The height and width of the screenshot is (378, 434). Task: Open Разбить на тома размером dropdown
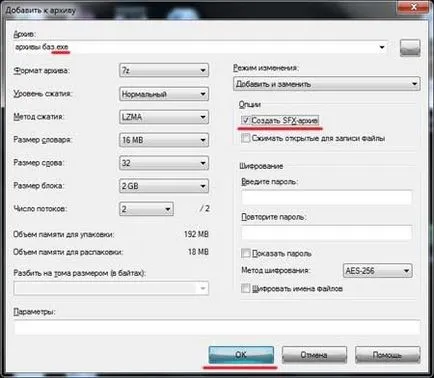[111, 288]
